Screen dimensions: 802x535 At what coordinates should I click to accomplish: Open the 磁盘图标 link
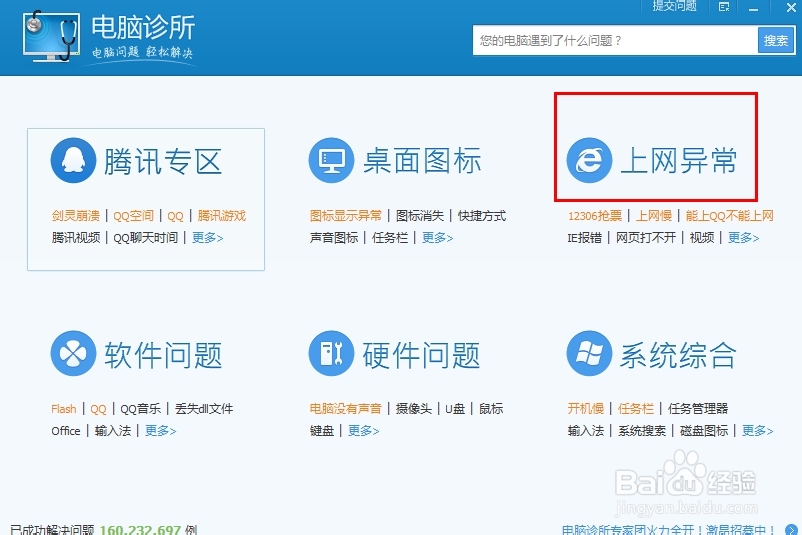[x=704, y=431]
